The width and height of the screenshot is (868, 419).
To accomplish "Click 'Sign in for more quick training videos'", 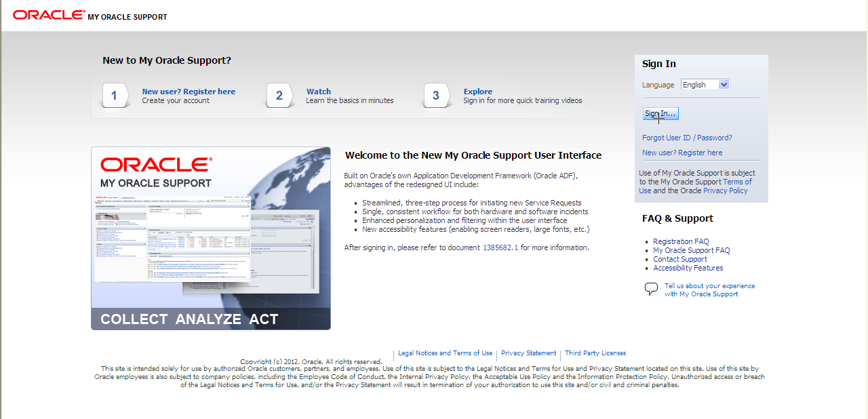I will 523,100.
